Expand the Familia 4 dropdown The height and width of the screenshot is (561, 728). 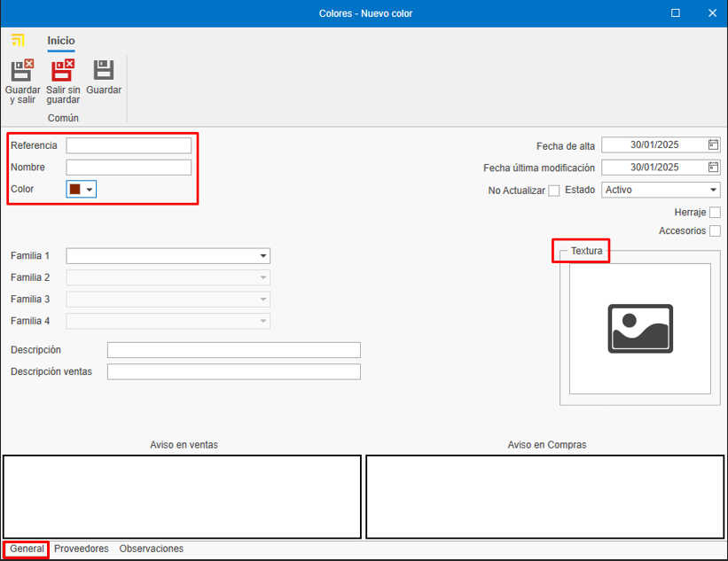tap(262, 321)
